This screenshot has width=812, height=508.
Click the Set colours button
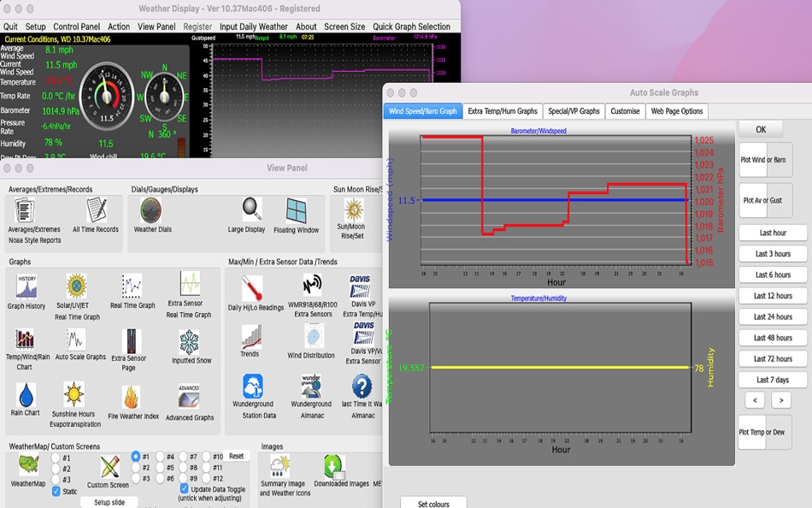point(433,504)
